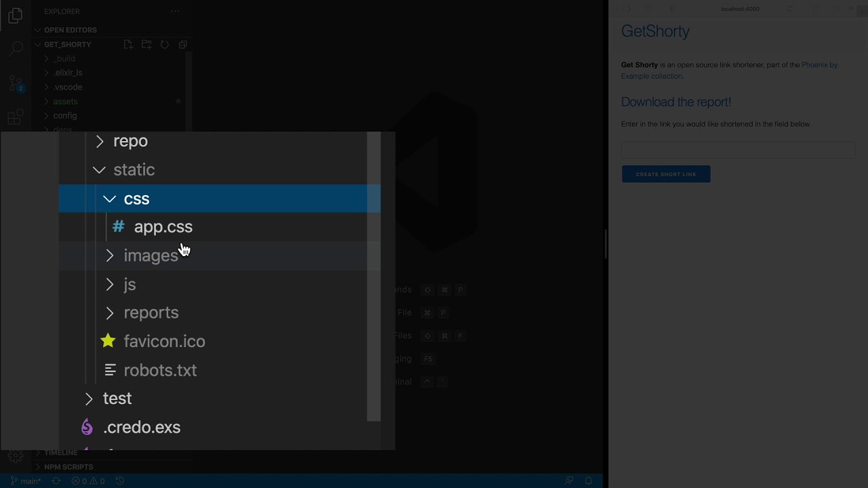
Task: Open notifications bell in status bar
Action: click(589, 481)
